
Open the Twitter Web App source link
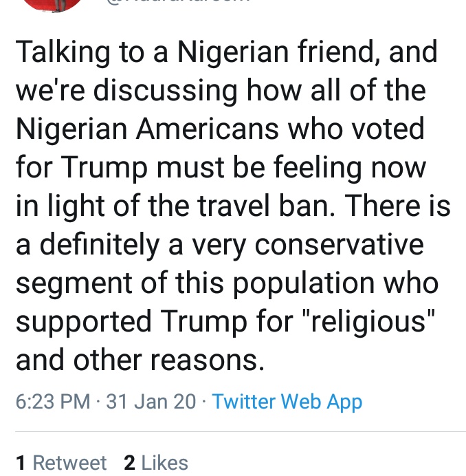(287, 402)
